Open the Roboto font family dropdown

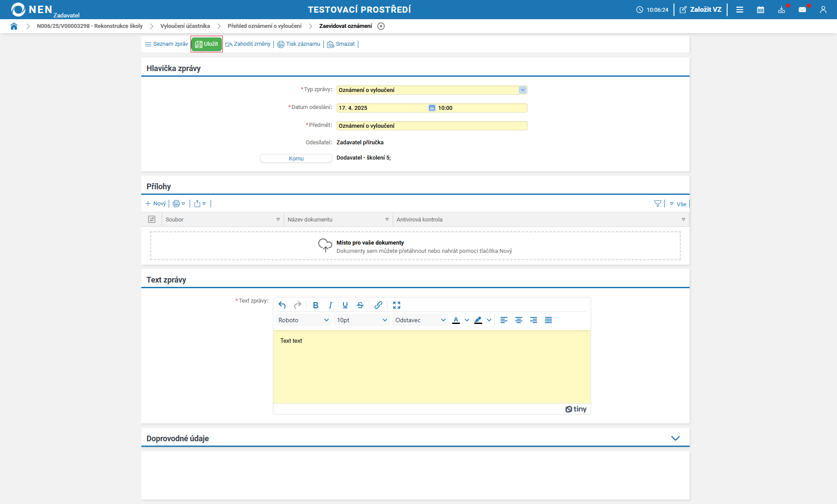tap(303, 320)
